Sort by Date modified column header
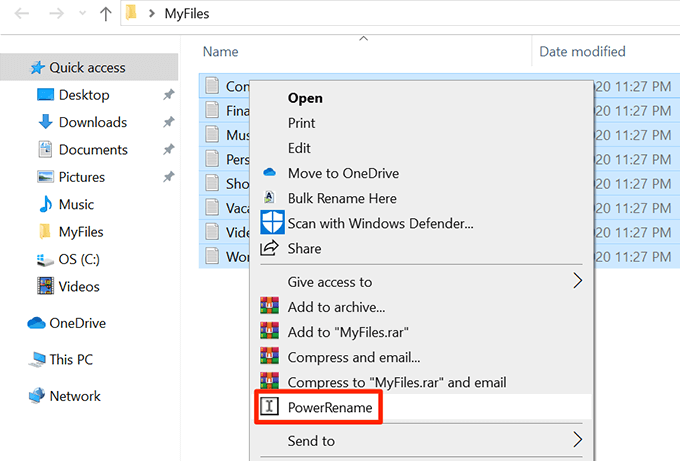 (582, 51)
